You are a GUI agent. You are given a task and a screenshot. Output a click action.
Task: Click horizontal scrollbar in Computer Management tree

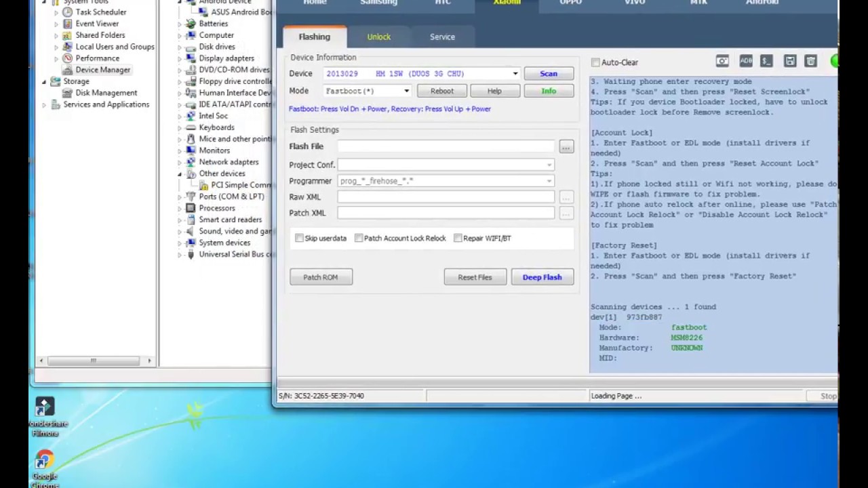pos(94,361)
